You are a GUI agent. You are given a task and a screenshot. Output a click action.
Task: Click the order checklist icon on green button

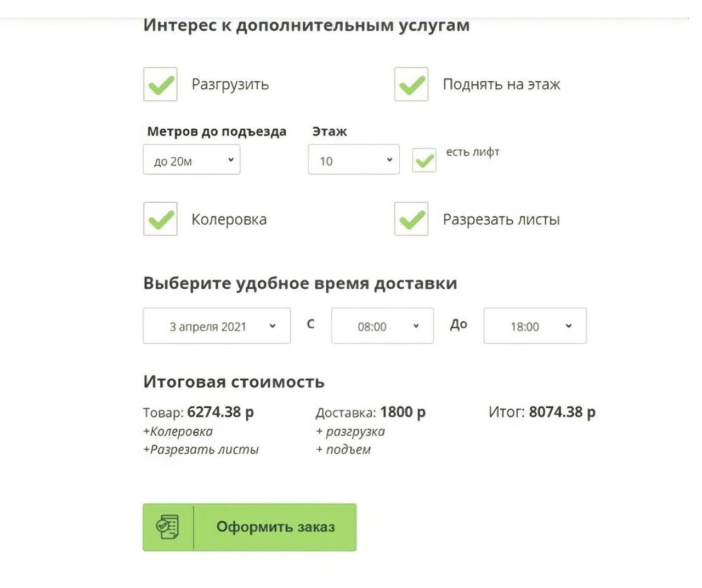pyautogui.click(x=167, y=527)
